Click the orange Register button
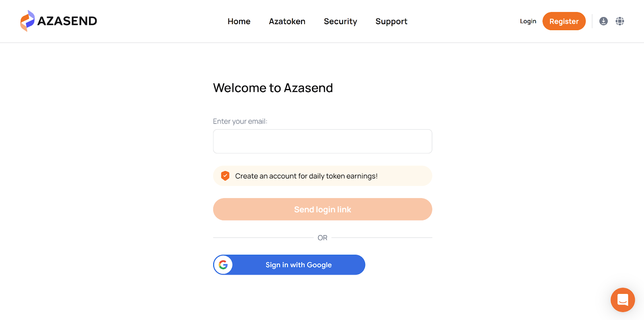The width and height of the screenshot is (644, 320). pos(564,21)
